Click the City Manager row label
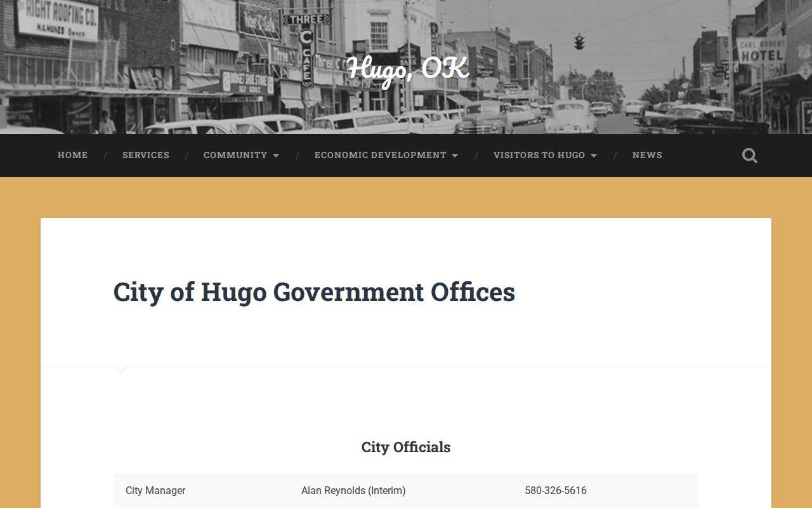 pos(155,490)
